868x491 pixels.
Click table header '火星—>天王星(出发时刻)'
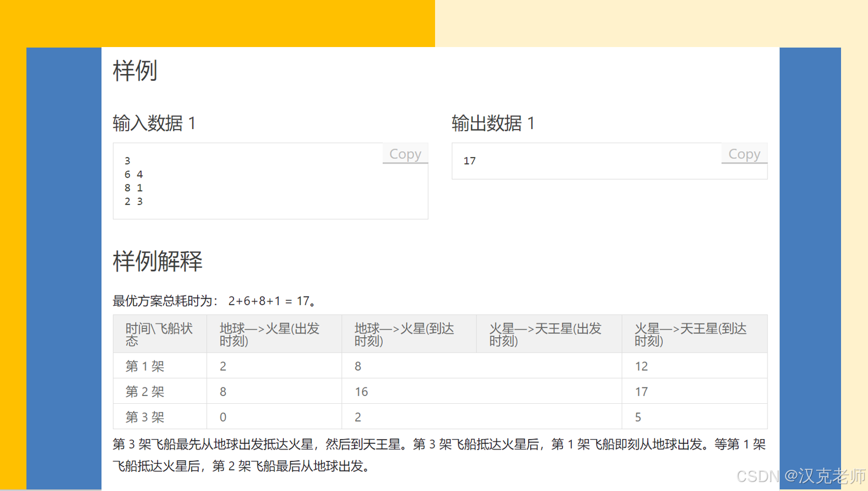(549, 334)
